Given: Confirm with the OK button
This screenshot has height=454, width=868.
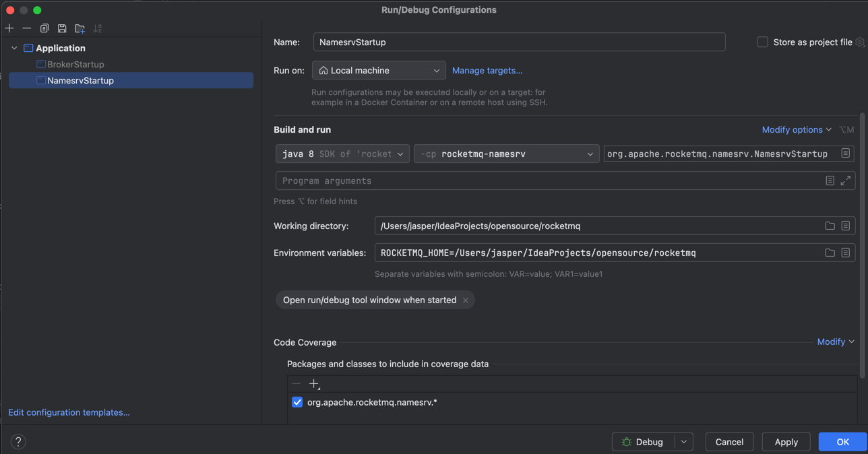Looking at the screenshot, I should 842,442.
